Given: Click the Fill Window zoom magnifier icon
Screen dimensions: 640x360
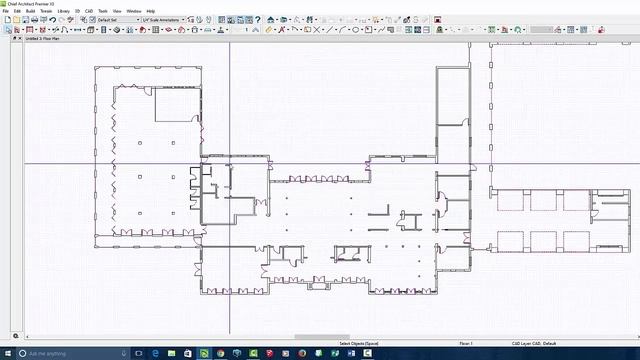Looking at the screenshot, I should (16, 336).
